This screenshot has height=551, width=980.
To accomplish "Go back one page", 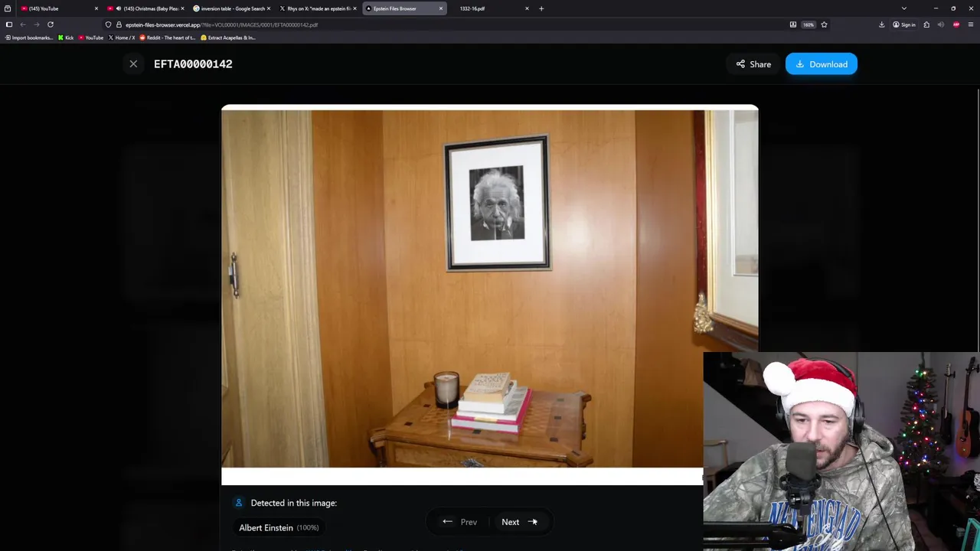I will [23, 24].
